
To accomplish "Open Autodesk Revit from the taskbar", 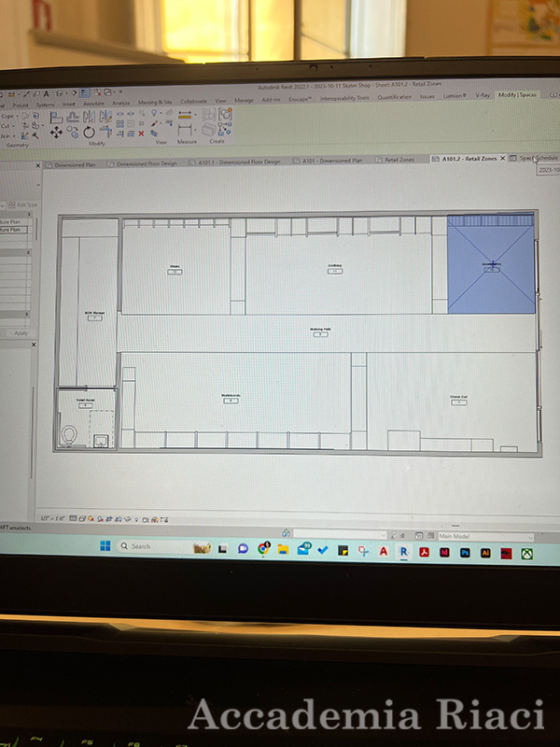I will 404,552.
